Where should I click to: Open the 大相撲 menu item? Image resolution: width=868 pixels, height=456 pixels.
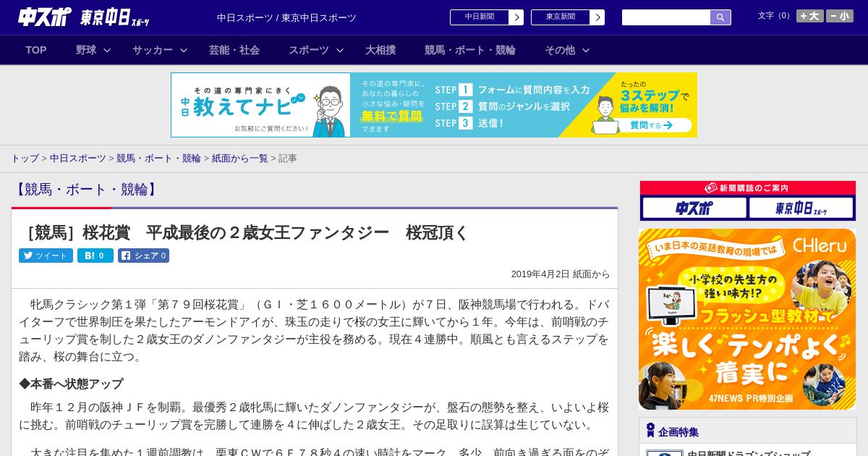[380, 50]
